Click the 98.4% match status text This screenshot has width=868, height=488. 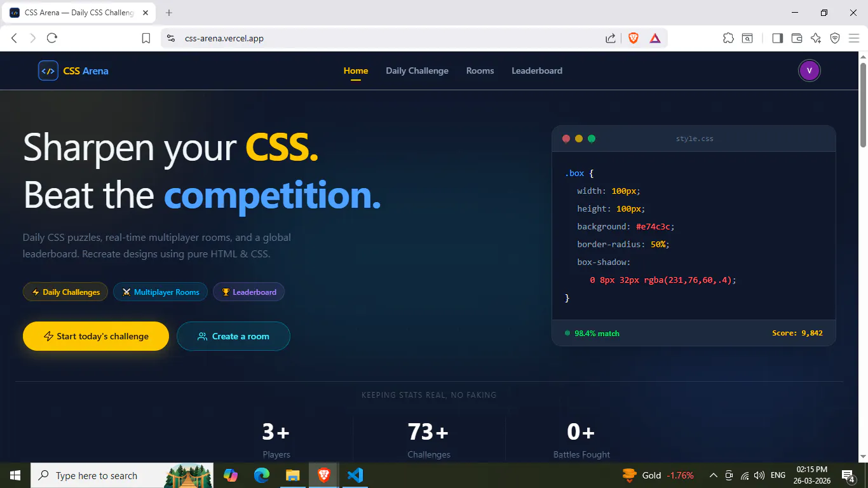(x=597, y=333)
